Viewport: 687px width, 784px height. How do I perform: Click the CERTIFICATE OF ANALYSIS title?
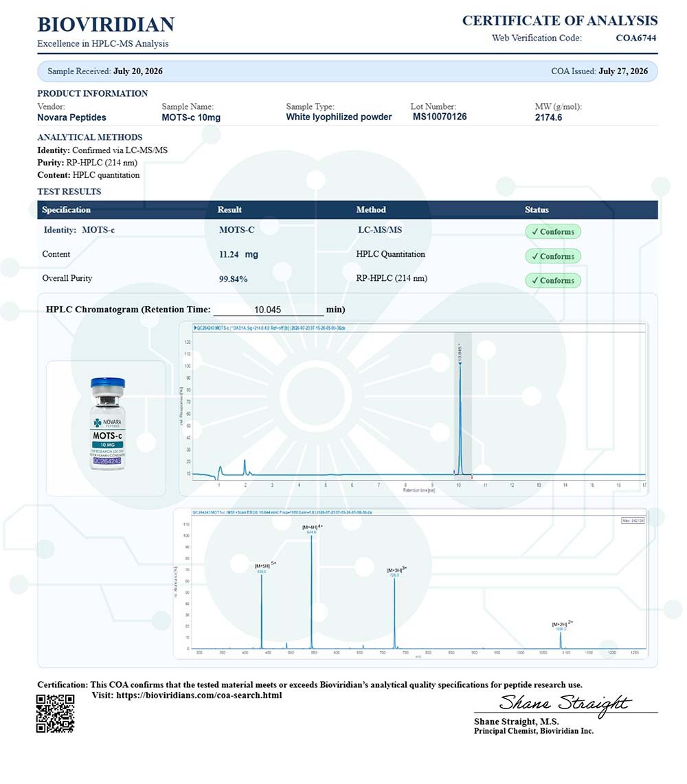559,21
